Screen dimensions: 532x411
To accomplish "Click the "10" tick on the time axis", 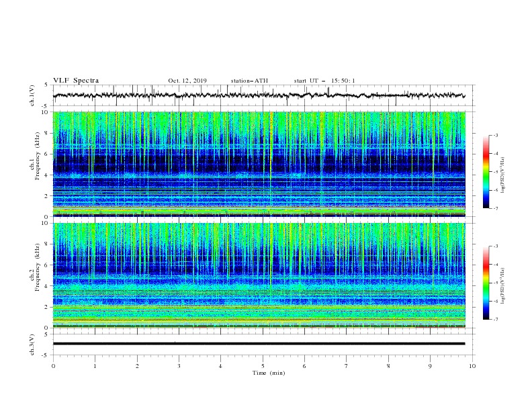I will tap(472, 366).
